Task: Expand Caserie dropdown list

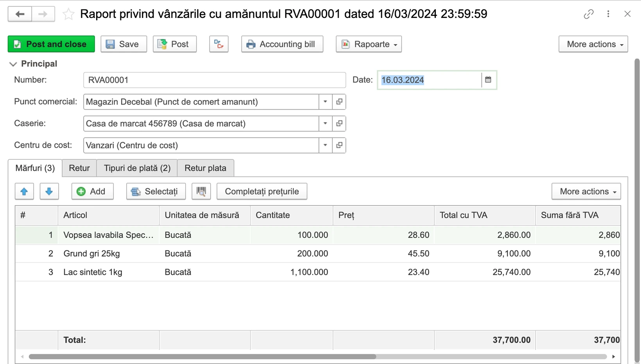Action: coord(325,123)
